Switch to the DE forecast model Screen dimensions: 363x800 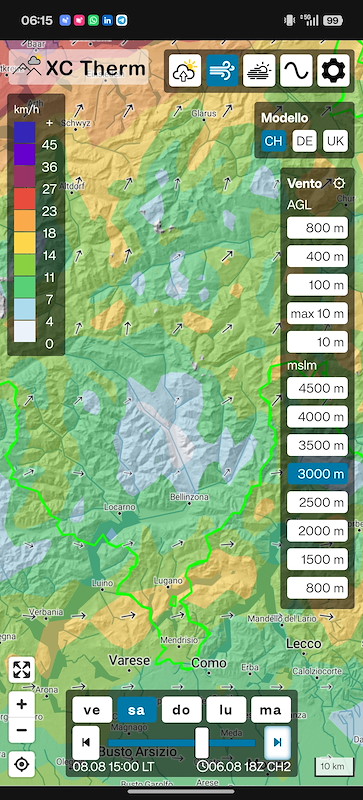[304, 141]
